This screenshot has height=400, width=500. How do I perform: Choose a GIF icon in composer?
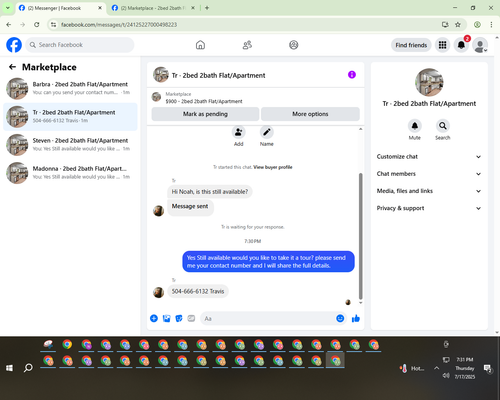191,318
